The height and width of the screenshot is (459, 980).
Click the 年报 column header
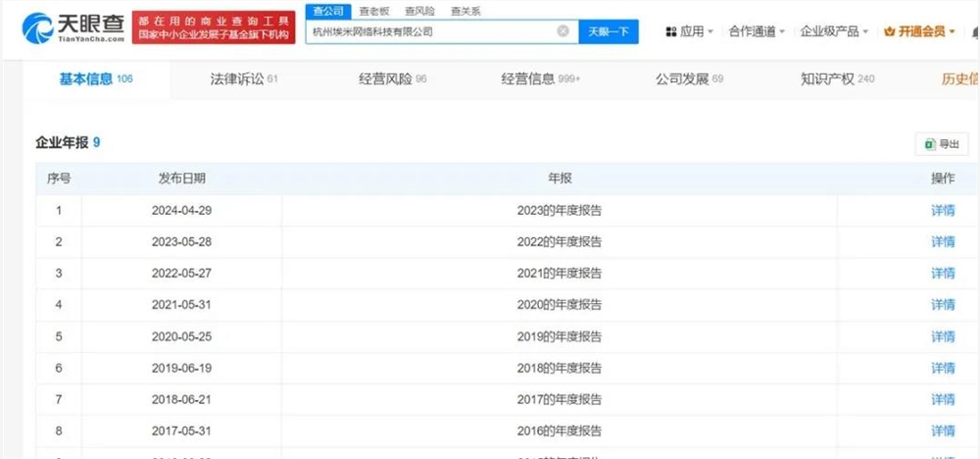(560, 178)
